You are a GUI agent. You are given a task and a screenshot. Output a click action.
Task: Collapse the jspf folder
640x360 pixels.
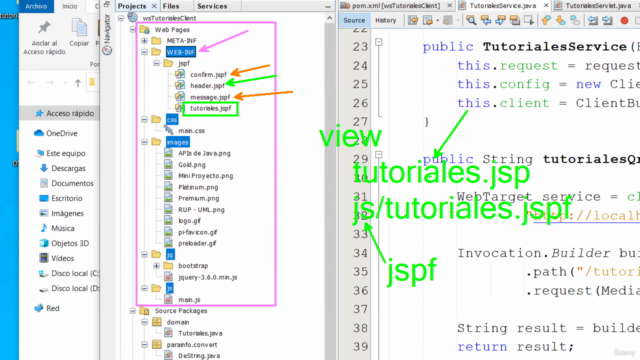click(x=156, y=63)
